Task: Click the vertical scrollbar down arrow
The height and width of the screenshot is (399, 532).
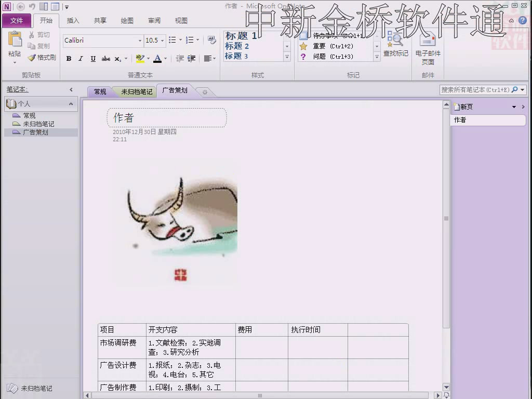Action: 446,387
